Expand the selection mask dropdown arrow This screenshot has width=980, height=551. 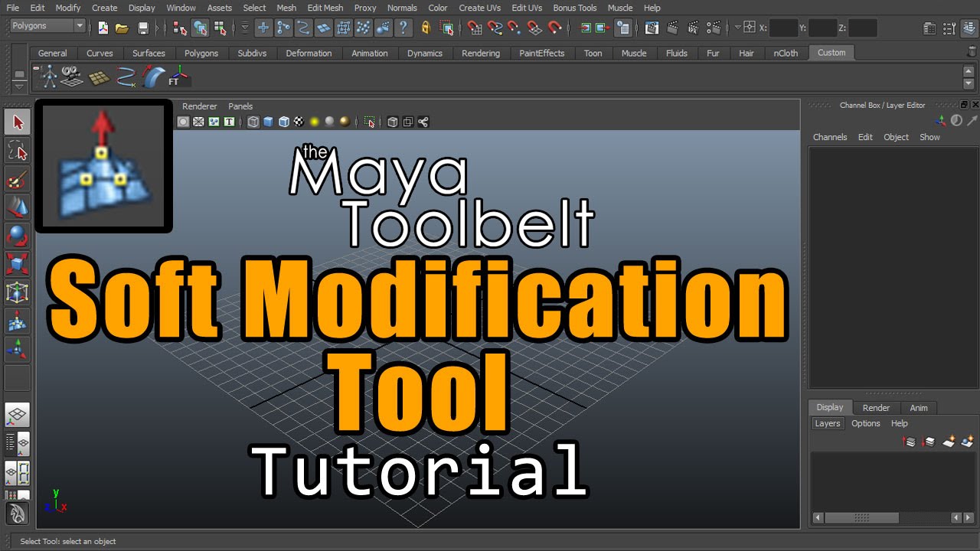(x=245, y=28)
